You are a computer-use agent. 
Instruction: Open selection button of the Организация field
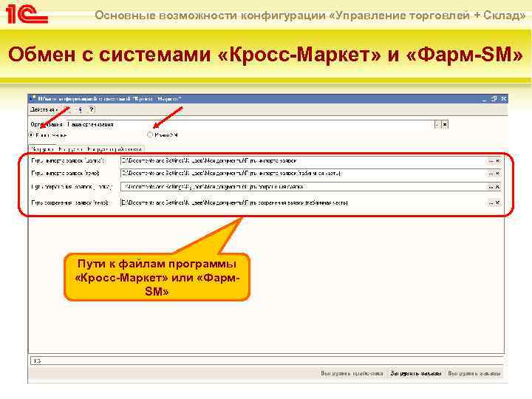click(x=437, y=125)
